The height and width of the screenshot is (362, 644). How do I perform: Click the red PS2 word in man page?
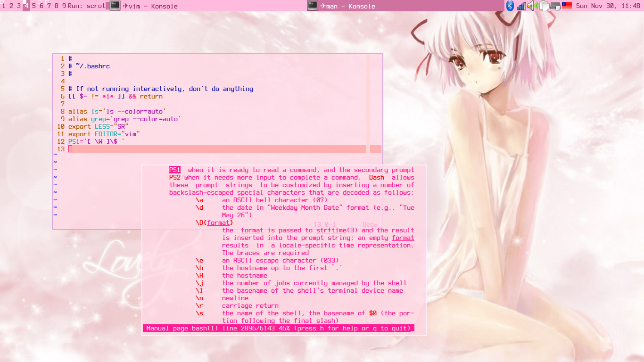(x=175, y=178)
